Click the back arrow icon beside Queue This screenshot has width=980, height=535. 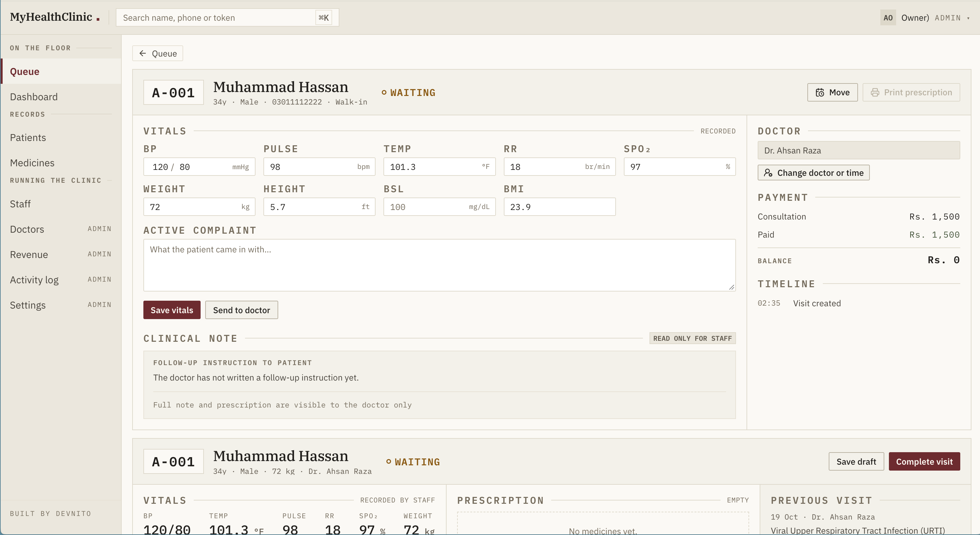(143, 53)
